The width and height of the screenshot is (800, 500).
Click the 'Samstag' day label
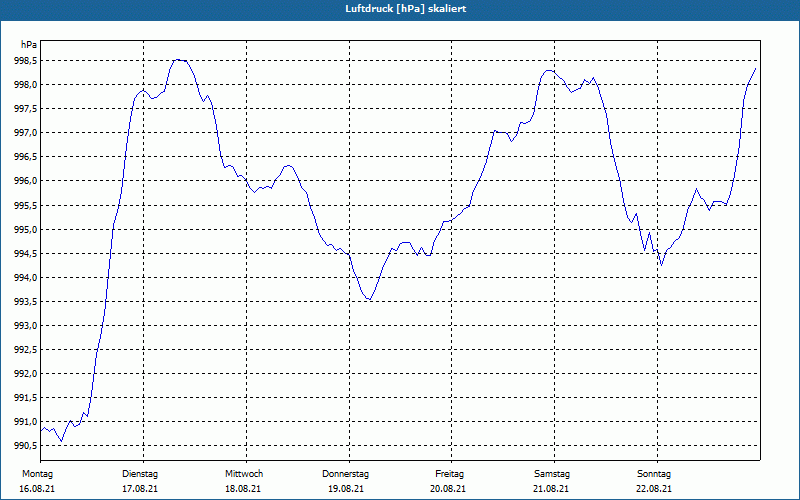coord(552,474)
